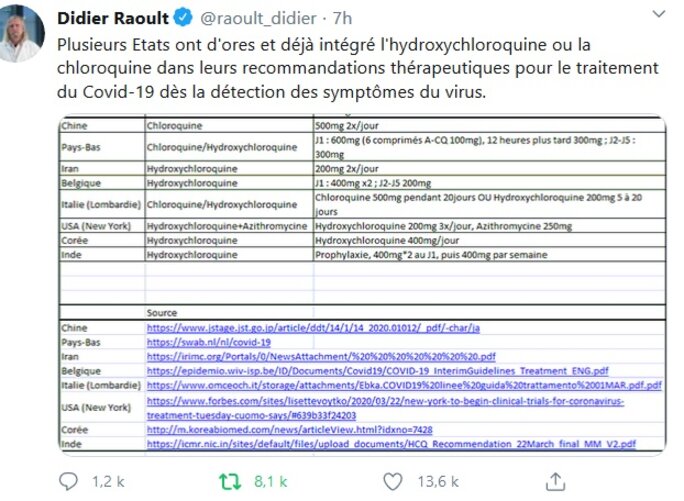This screenshot has height=501, width=684.
Task: Click the 8,1 k retweet count
Action: point(268,481)
